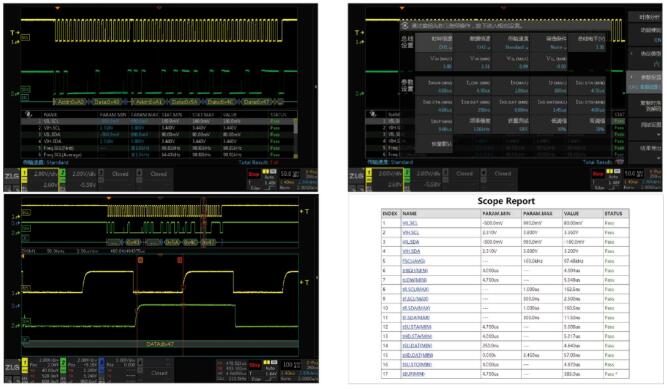The image size is (667, 389).
Task: Toggle the Closed channel 3 box in top-left scope
Action: pos(116,180)
